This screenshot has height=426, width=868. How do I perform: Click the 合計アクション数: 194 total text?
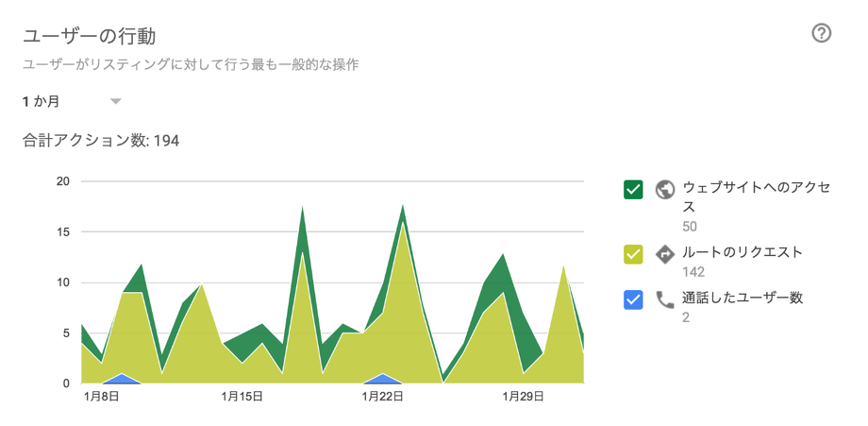click(101, 141)
